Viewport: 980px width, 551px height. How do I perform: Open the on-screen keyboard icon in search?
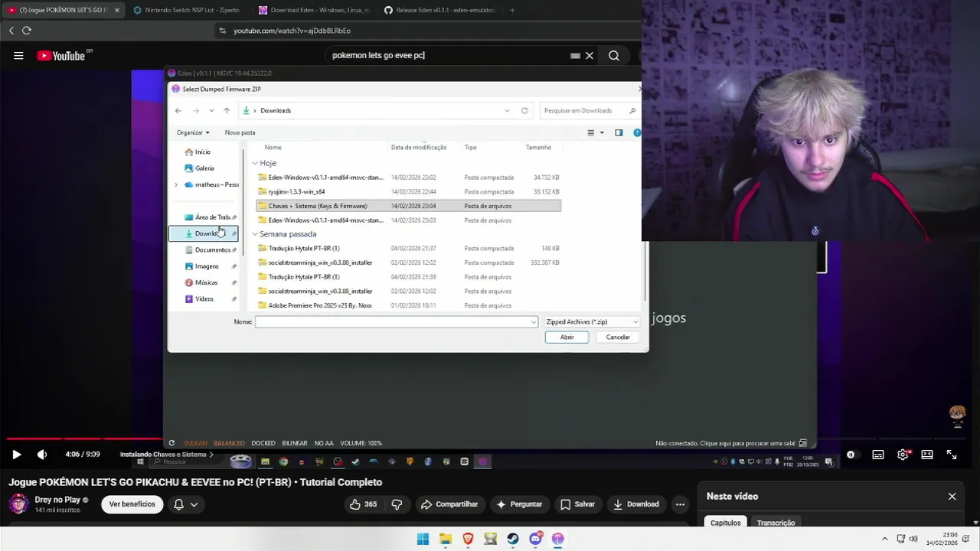(x=575, y=55)
